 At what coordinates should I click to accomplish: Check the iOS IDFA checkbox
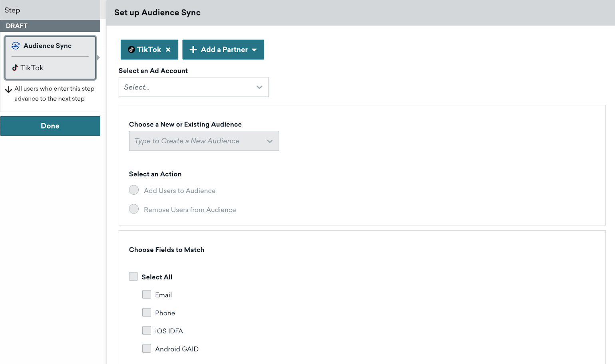(x=147, y=330)
